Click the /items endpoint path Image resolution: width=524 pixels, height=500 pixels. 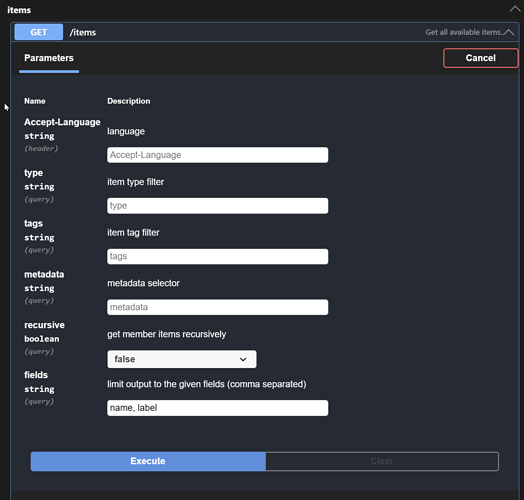coord(83,32)
